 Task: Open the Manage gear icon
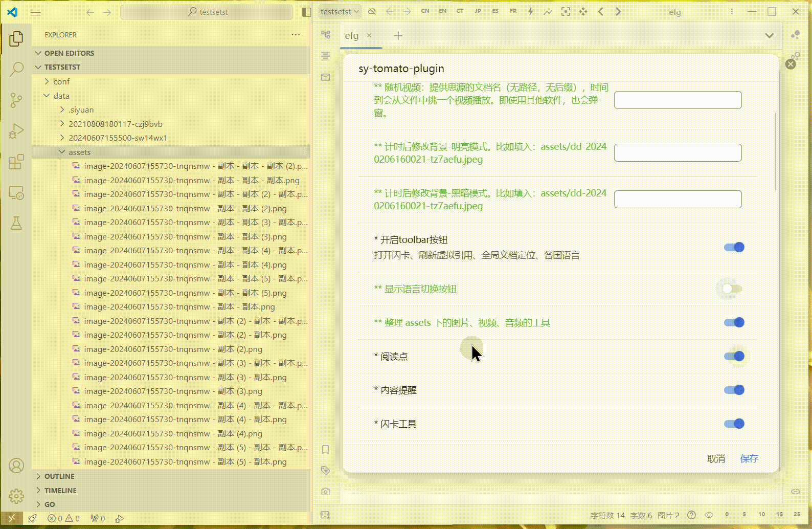pos(16,496)
